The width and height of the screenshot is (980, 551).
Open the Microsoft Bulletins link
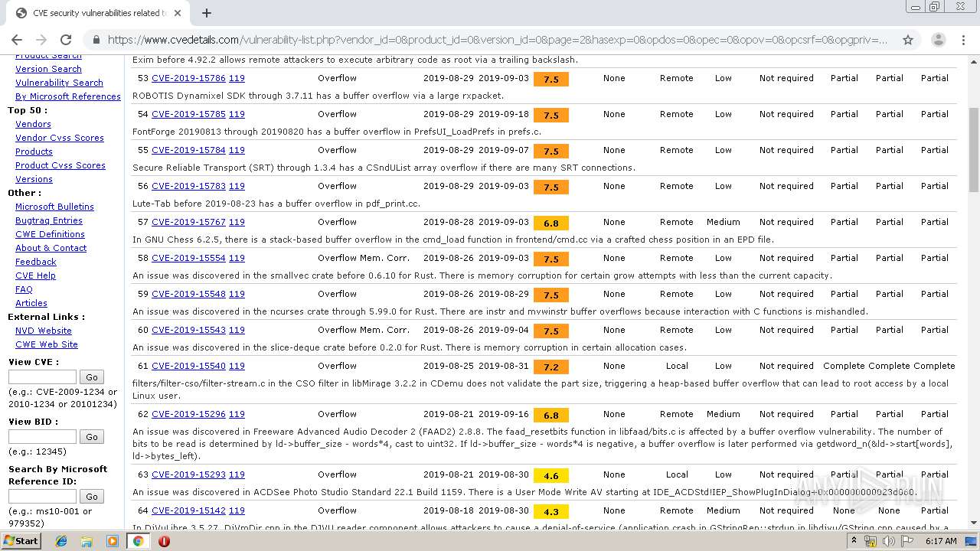click(54, 207)
